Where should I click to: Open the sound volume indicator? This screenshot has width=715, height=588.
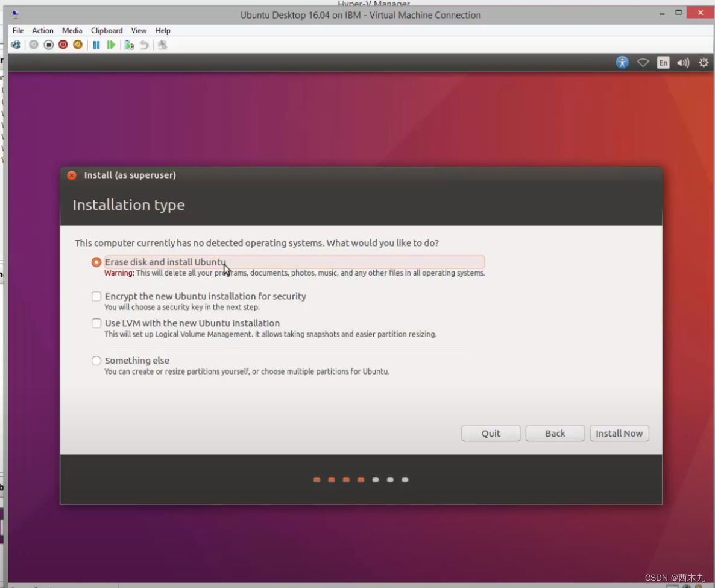coord(683,63)
